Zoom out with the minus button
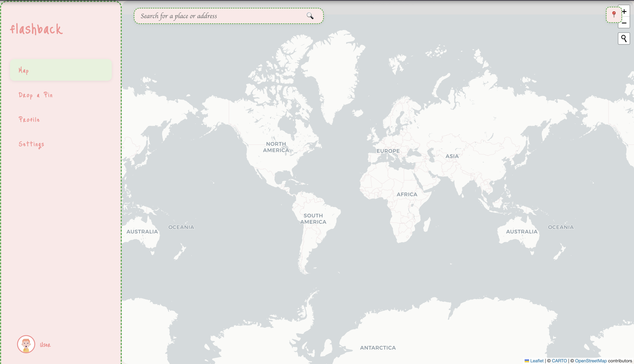This screenshot has height=364, width=634. 624,23
